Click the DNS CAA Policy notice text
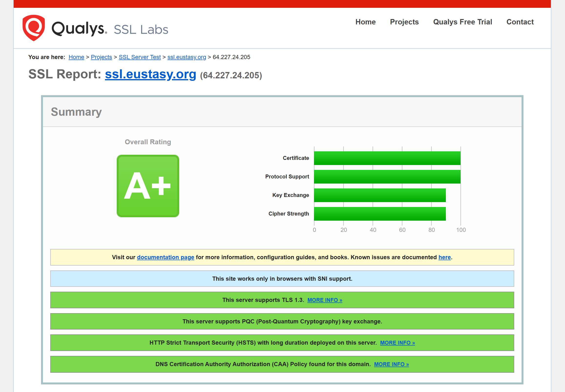Screen dimensions: 565x392 point(263,364)
